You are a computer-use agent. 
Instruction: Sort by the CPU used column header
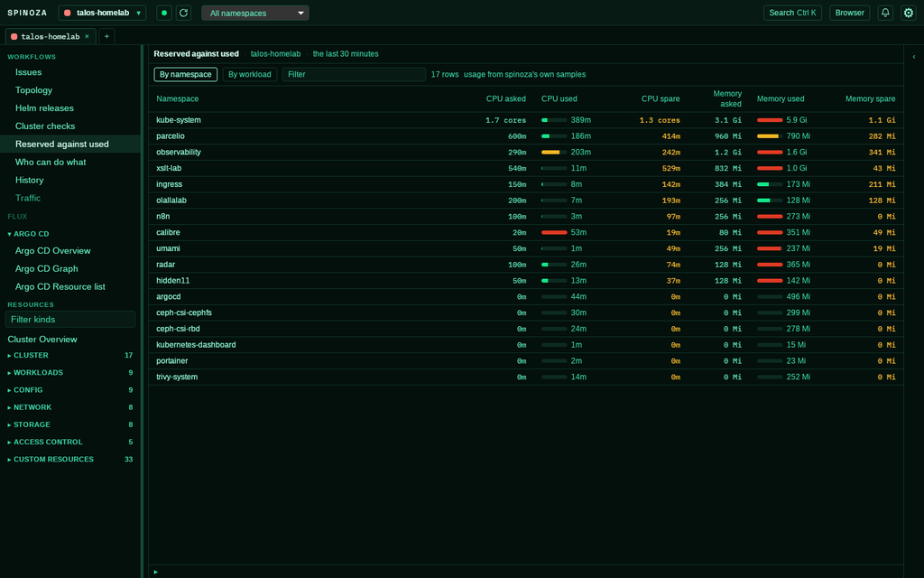559,99
